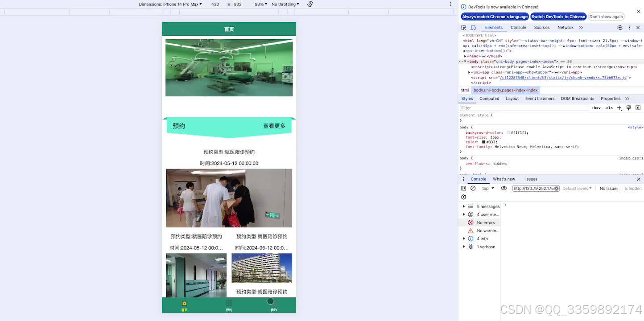Open the drawer three-dot menu beside Console
The image size is (644, 321).
coord(463,179)
